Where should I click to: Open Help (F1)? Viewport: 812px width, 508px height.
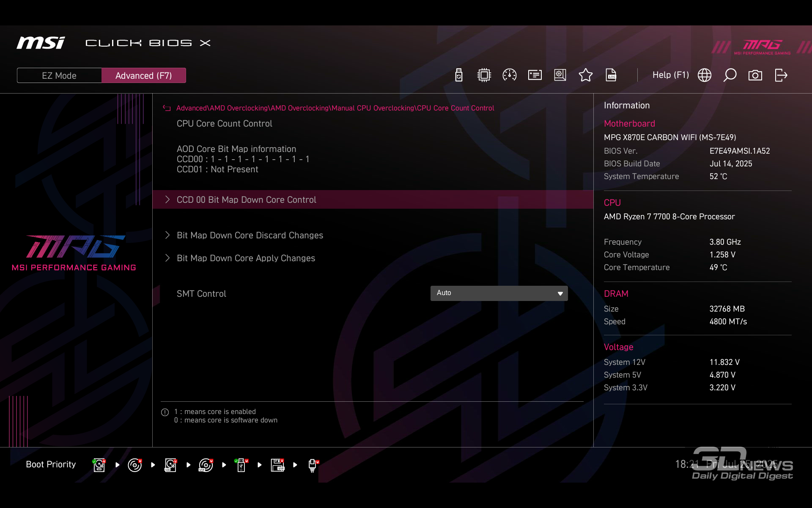point(670,75)
